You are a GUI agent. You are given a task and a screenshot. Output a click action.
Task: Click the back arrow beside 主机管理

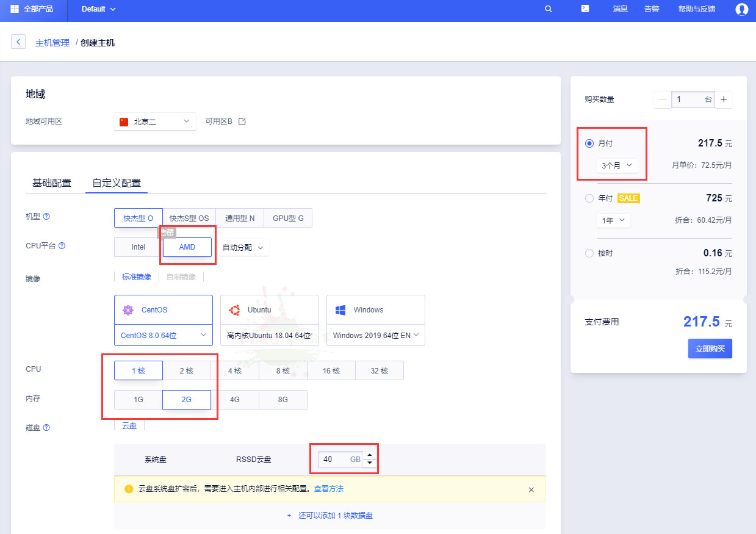click(x=18, y=42)
